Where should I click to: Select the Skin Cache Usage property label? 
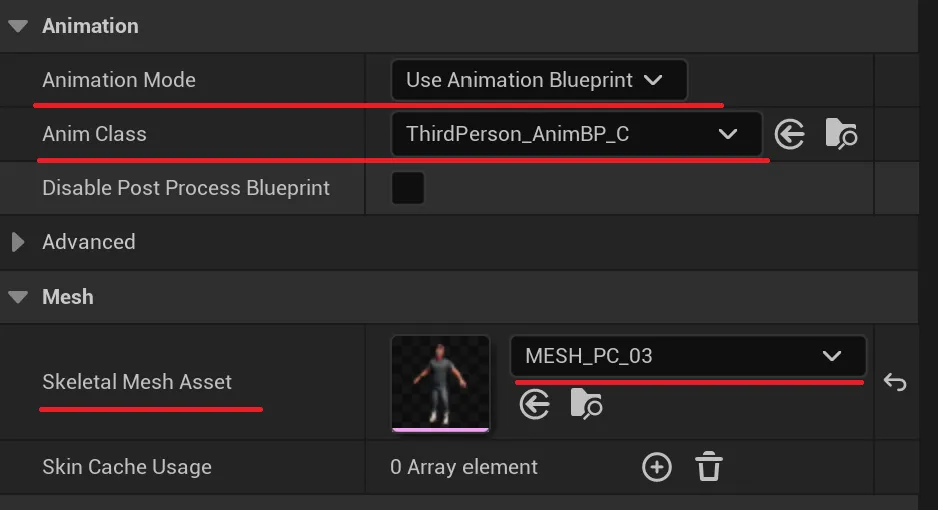[x=127, y=467]
